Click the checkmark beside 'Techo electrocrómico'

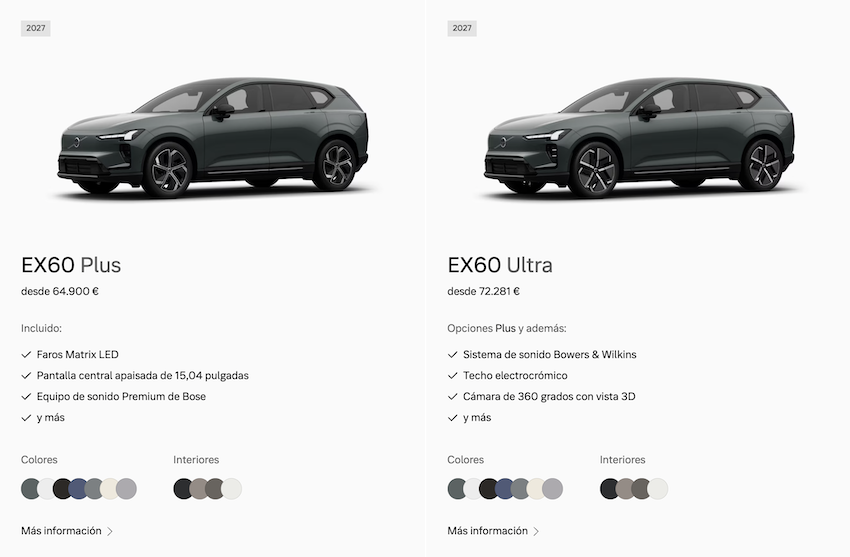453,375
